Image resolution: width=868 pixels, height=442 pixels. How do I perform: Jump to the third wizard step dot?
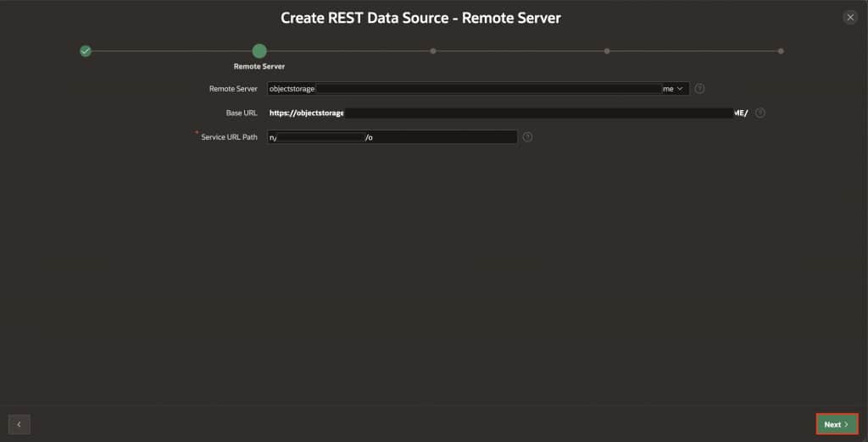(x=433, y=51)
